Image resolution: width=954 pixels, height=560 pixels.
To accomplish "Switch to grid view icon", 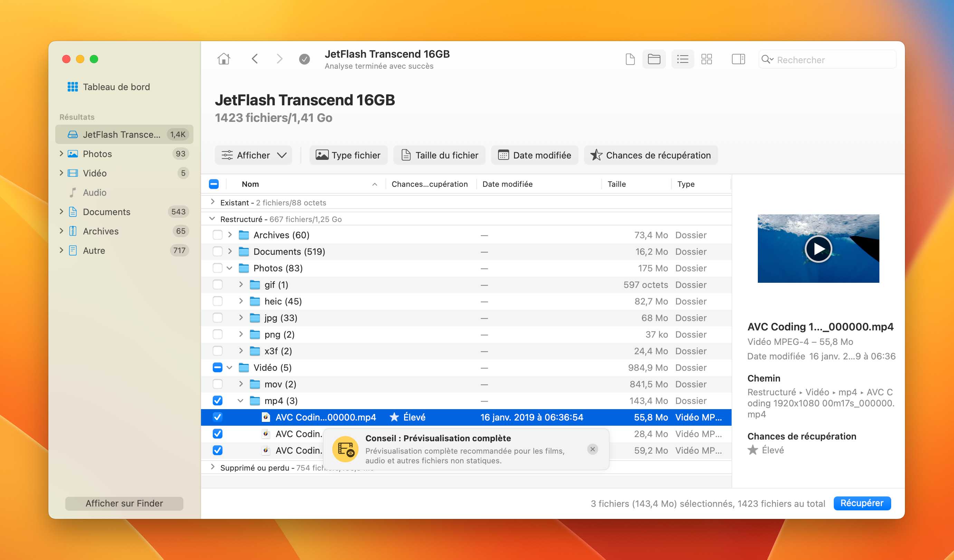I will point(706,59).
